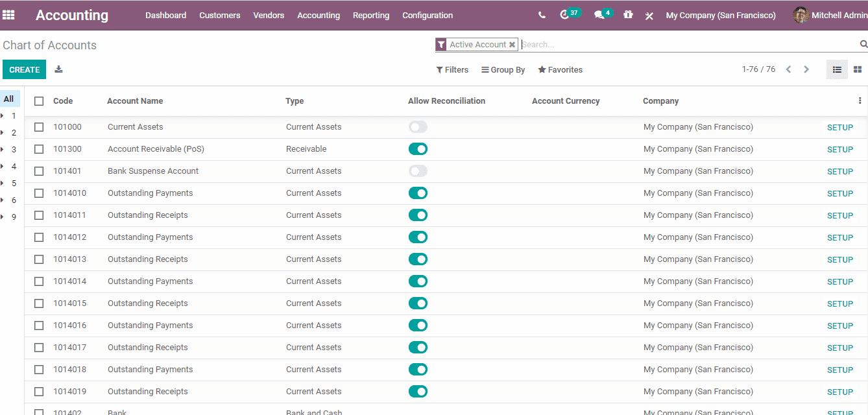This screenshot has height=415, width=868.
Task: Open the Favorites dropdown
Action: (560, 69)
